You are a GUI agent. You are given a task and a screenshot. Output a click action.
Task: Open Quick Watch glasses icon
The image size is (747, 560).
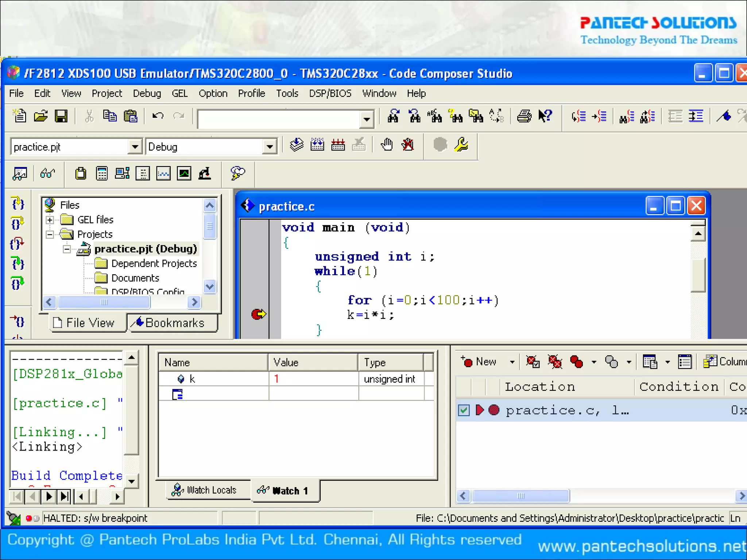pyautogui.click(x=48, y=173)
